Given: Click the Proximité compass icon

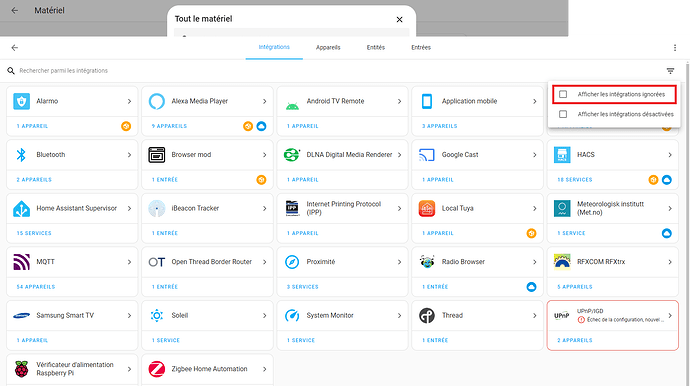Looking at the screenshot, I should 292,262.
